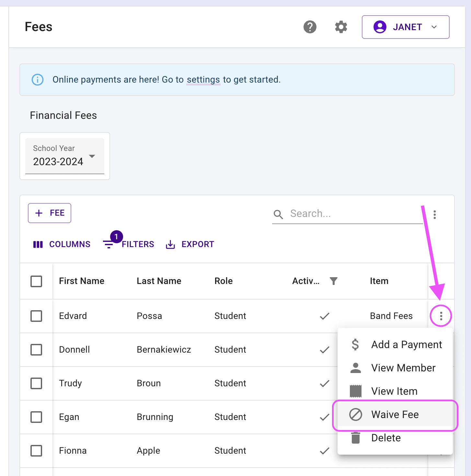
Task: Click the person icon next to View Member
Action: (355, 368)
